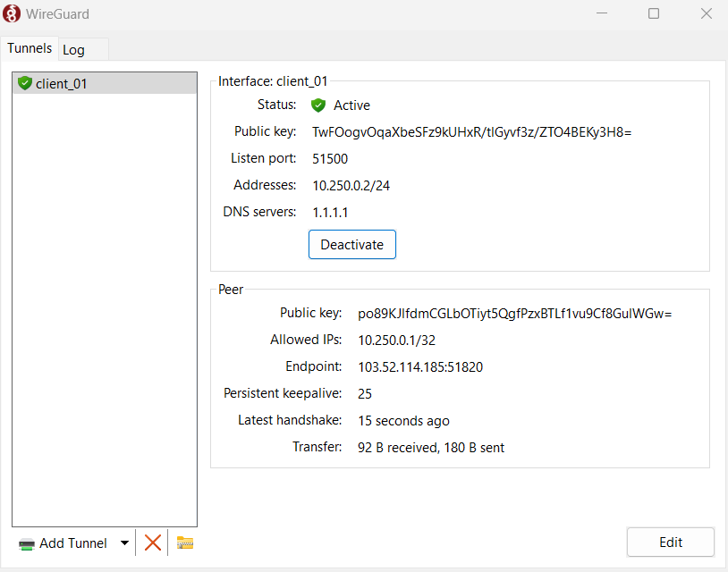Click the WireGuard logo in the title bar

pos(13,13)
